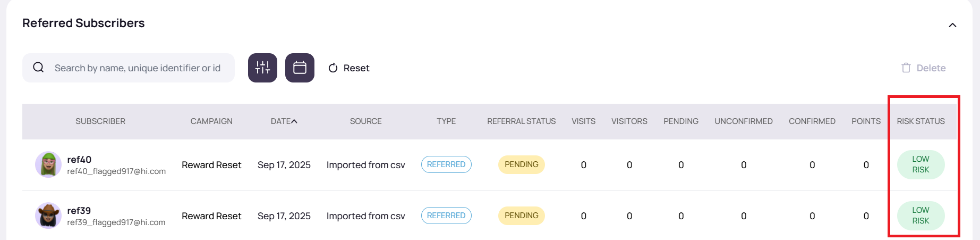Click the Delete trash button

pyautogui.click(x=924, y=68)
